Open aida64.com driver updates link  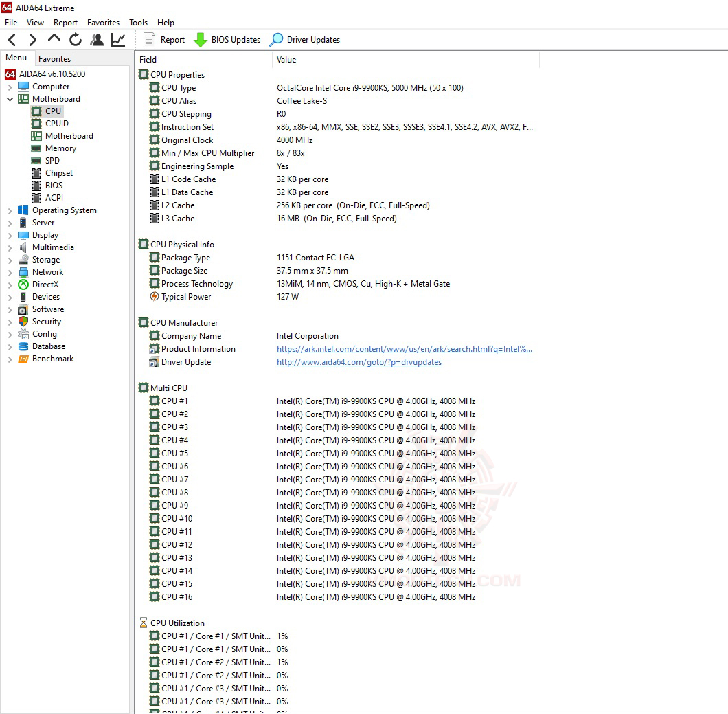click(359, 362)
